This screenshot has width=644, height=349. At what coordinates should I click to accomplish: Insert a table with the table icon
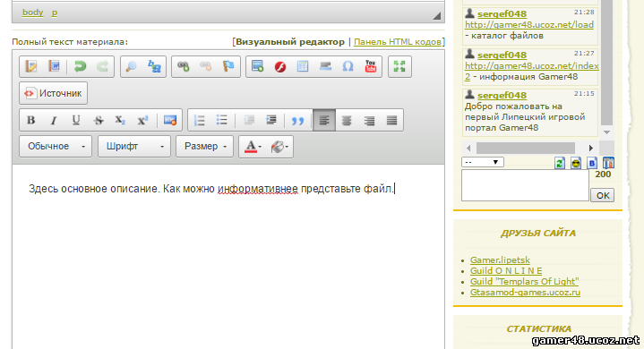303,66
